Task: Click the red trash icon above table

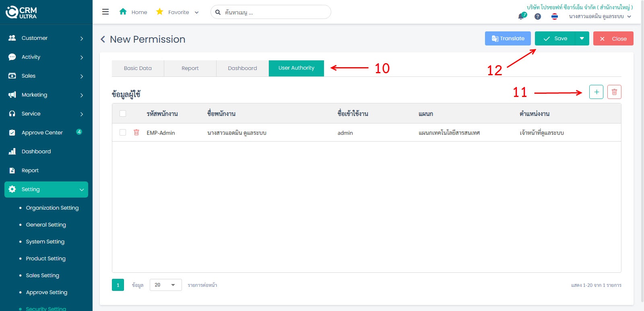Action: 614,92
